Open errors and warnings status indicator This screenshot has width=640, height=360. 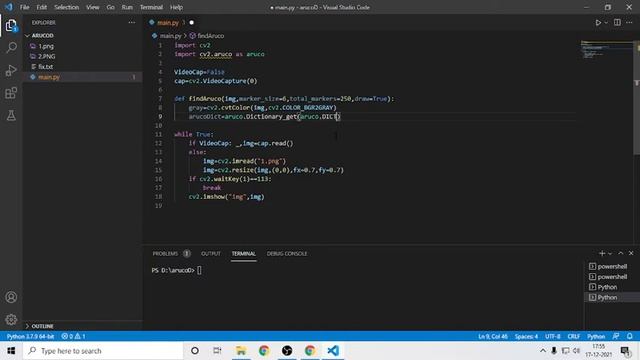pos(73,336)
